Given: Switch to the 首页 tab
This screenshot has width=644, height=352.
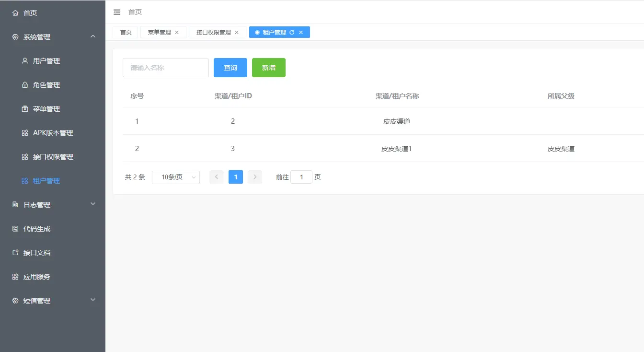Looking at the screenshot, I should 125,32.
